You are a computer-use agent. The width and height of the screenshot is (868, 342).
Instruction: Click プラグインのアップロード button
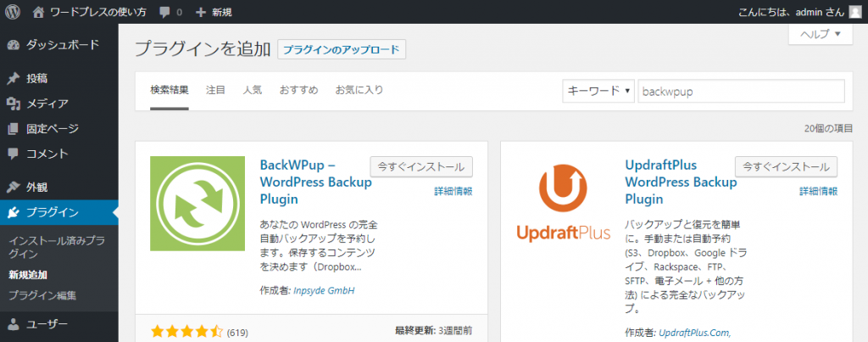pos(342,49)
